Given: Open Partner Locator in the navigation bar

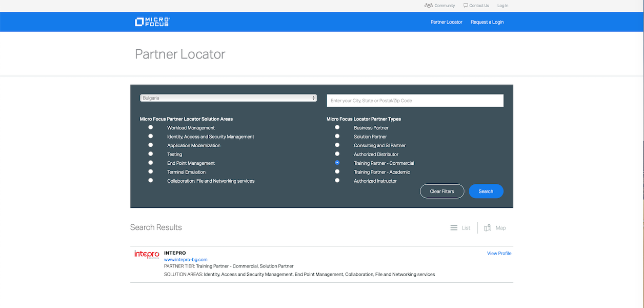Looking at the screenshot, I should click(x=446, y=22).
